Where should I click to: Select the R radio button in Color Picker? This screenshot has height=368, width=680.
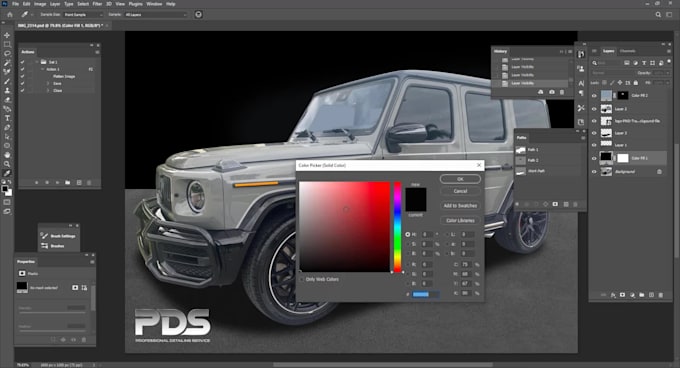407,264
